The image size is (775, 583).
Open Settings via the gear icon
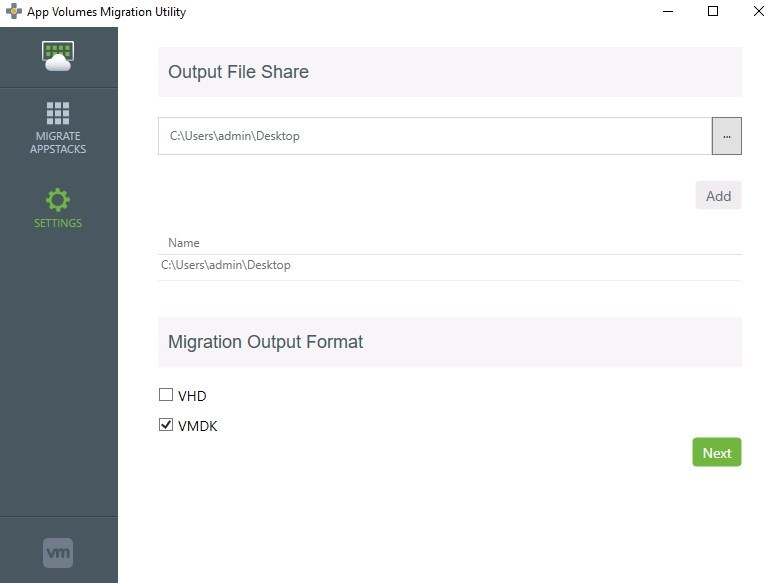pyautogui.click(x=58, y=200)
